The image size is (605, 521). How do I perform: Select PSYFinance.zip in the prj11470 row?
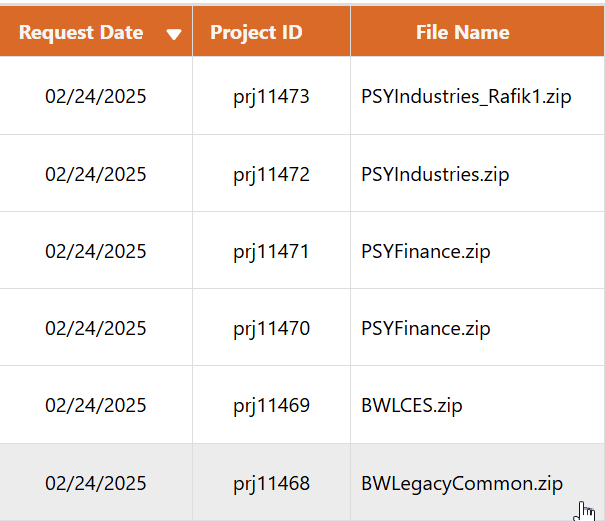tap(425, 329)
